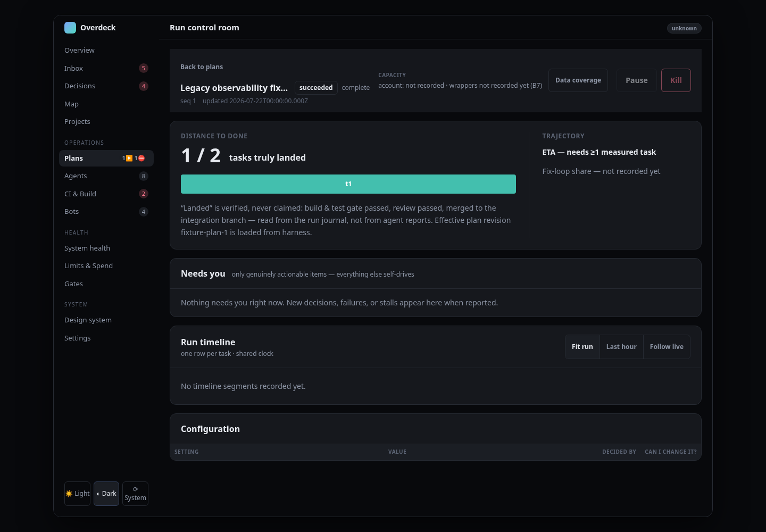Open the Agents section

(106, 176)
